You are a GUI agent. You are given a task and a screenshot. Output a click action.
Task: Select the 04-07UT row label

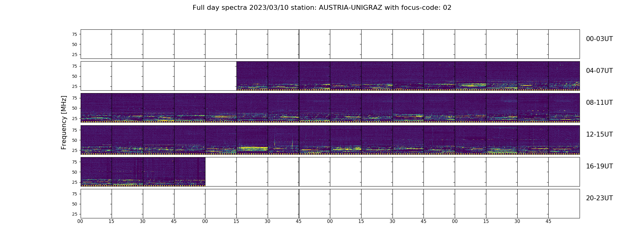coord(599,71)
